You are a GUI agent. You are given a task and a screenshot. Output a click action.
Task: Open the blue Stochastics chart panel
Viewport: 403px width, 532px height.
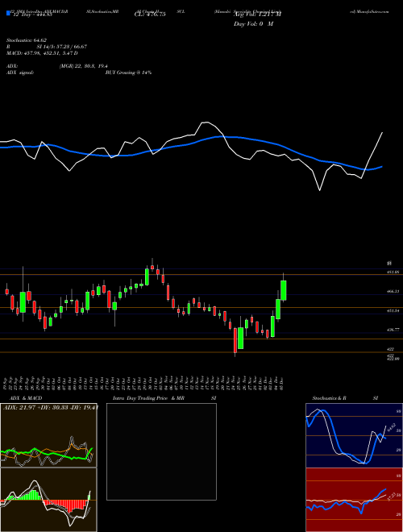coord(354,435)
